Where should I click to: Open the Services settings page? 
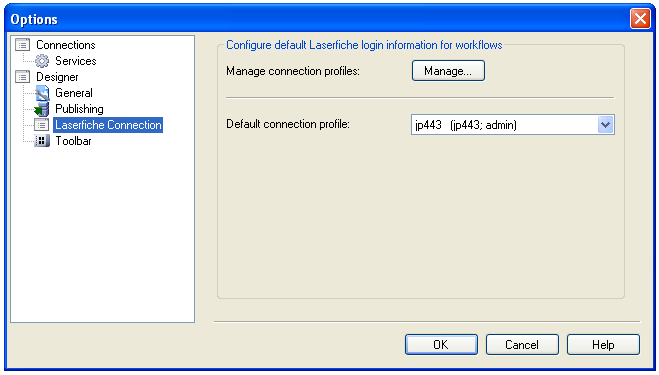tap(76, 61)
